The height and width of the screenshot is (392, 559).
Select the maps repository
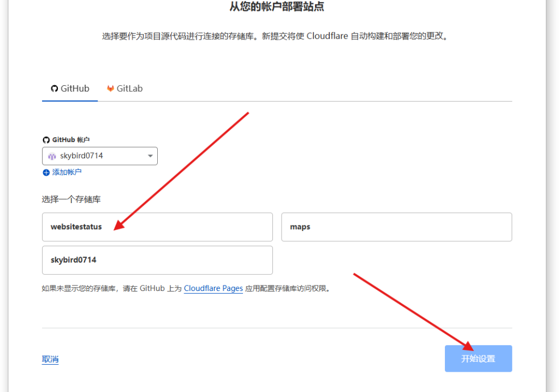coord(396,227)
